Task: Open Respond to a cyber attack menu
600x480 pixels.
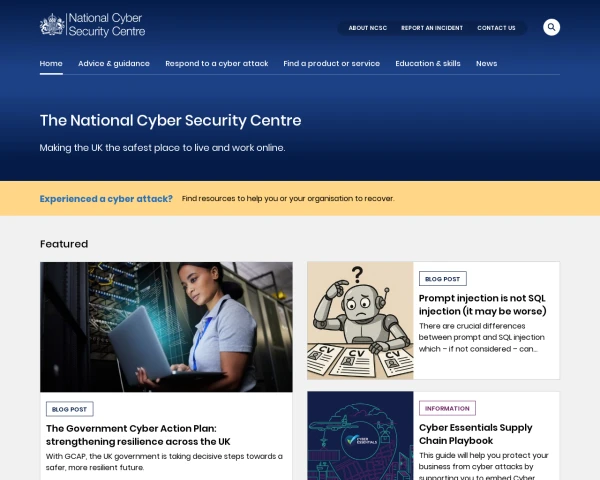Action: pyautogui.click(x=217, y=64)
